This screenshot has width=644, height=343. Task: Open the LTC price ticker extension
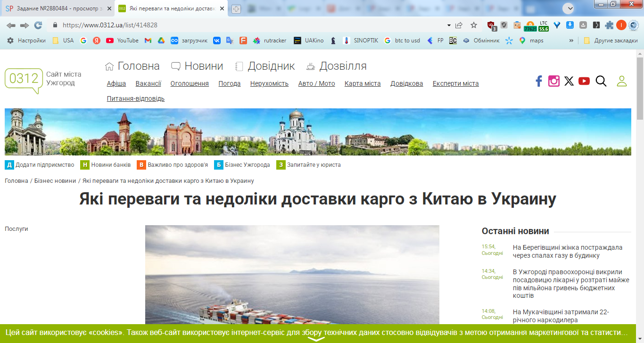pyautogui.click(x=544, y=25)
